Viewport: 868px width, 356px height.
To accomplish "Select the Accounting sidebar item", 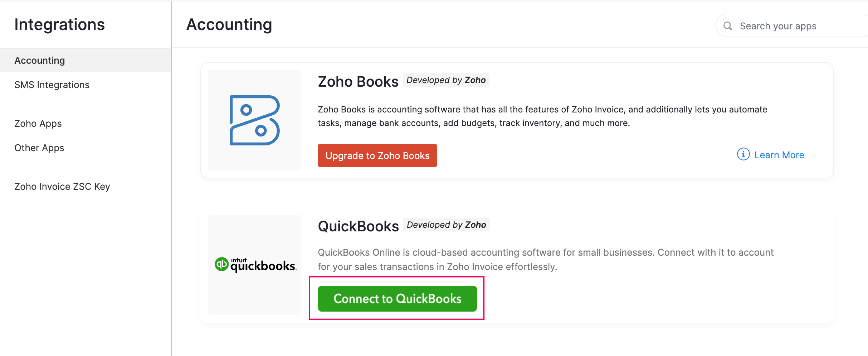I will click(39, 60).
